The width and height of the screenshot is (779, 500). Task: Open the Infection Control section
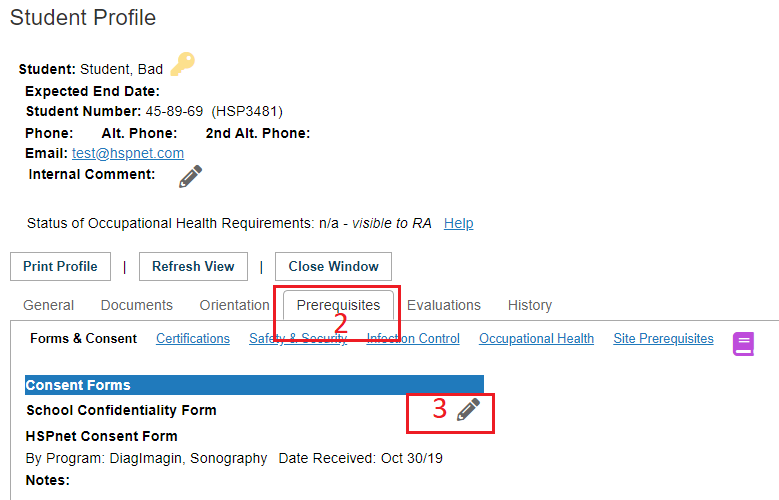pos(413,338)
